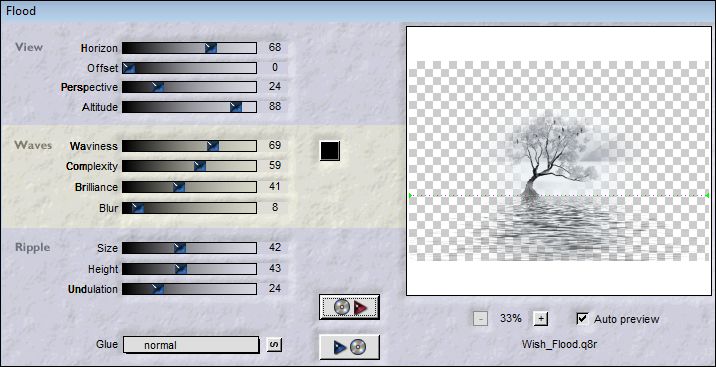Click the Ripple Size slider

pos(189,248)
